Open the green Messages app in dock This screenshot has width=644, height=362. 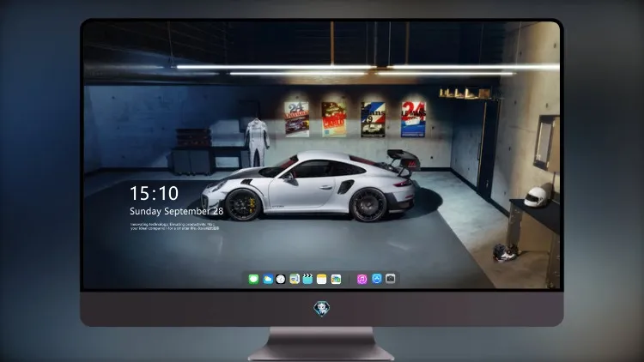[x=253, y=280]
